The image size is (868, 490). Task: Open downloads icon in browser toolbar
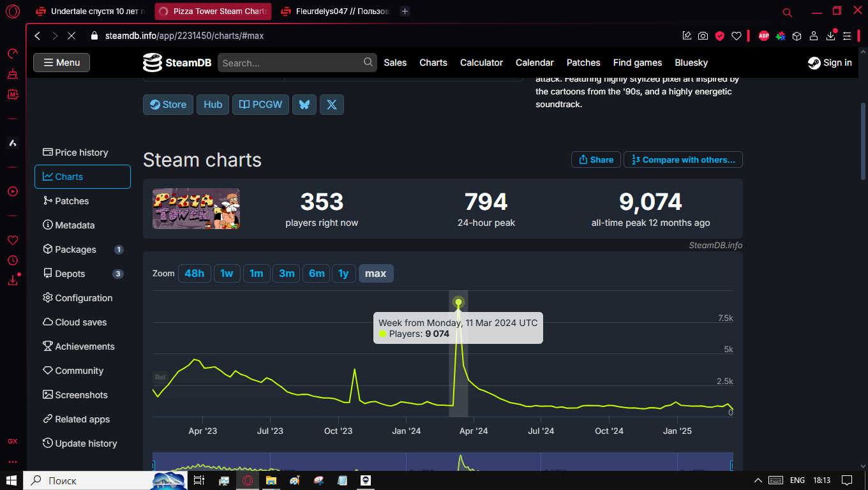click(x=830, y=36)
